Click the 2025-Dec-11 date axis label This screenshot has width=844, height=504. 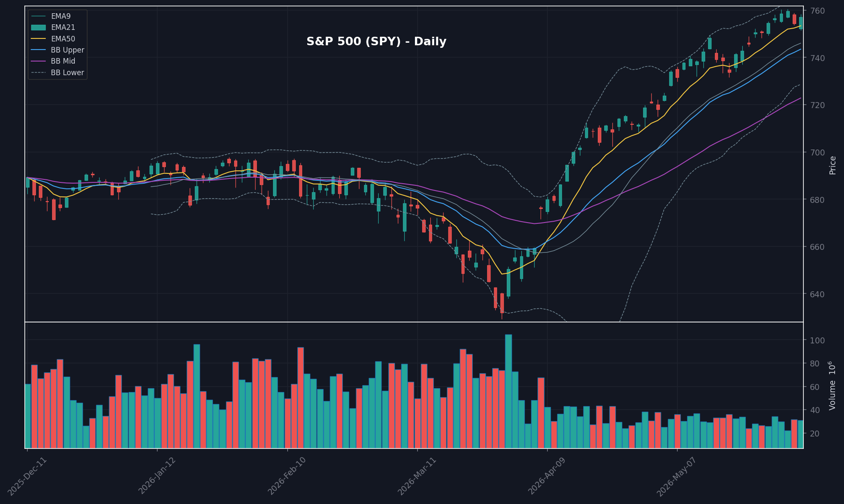point(27,476)
